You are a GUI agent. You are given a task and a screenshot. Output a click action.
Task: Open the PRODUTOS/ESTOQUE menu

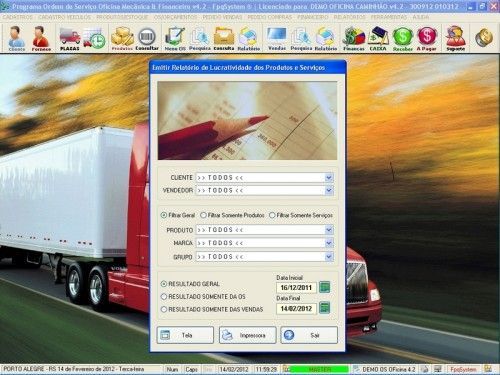click(122, 17)
